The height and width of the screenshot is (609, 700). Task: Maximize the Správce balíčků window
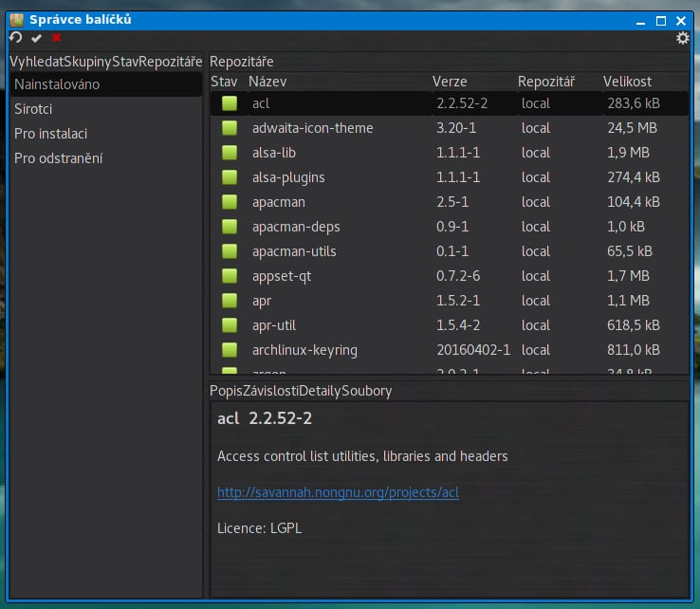pyautogui.click(x=661, y=21)
